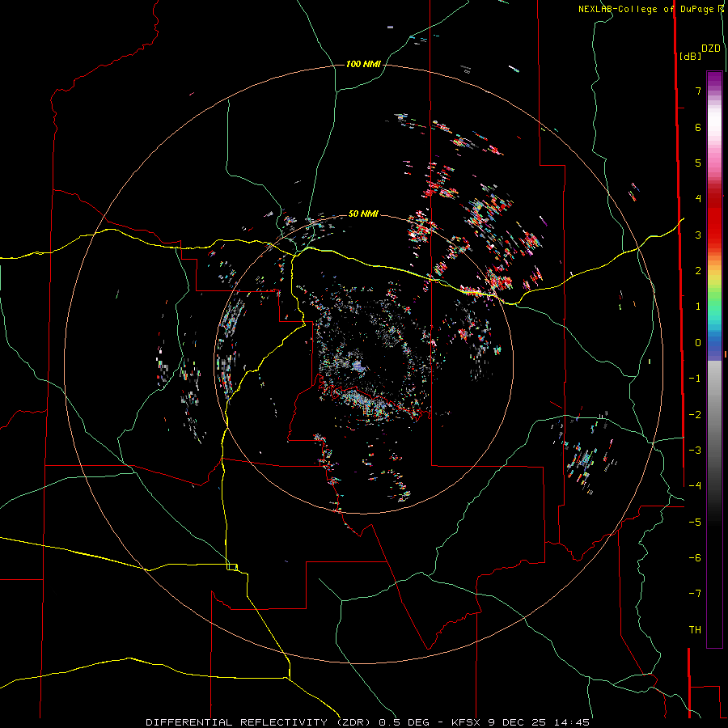This screenshot has width=728, height=728.
Task: Select the -3 dB scale value
Action: [695, 451]
